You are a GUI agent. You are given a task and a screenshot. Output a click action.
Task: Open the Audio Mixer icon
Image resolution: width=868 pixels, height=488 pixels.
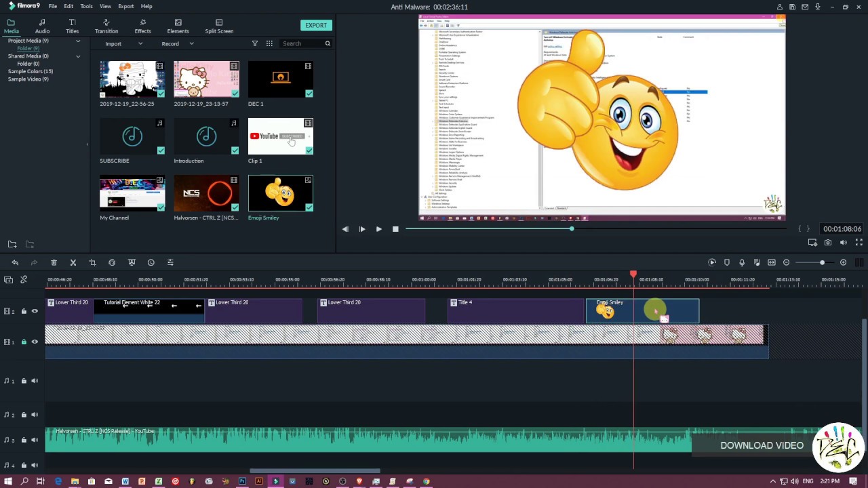[x=757, y=262]
